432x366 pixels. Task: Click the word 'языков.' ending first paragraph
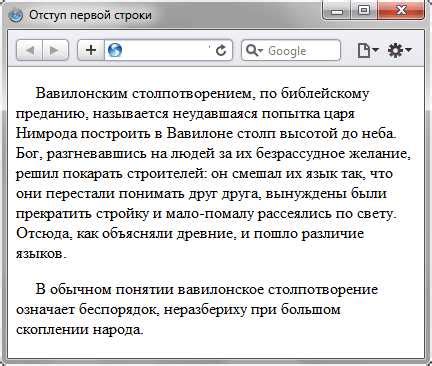click(x=42, y=254)
